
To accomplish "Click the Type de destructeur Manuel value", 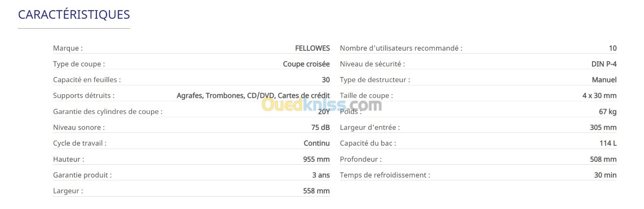I will (x=604, y=80).
